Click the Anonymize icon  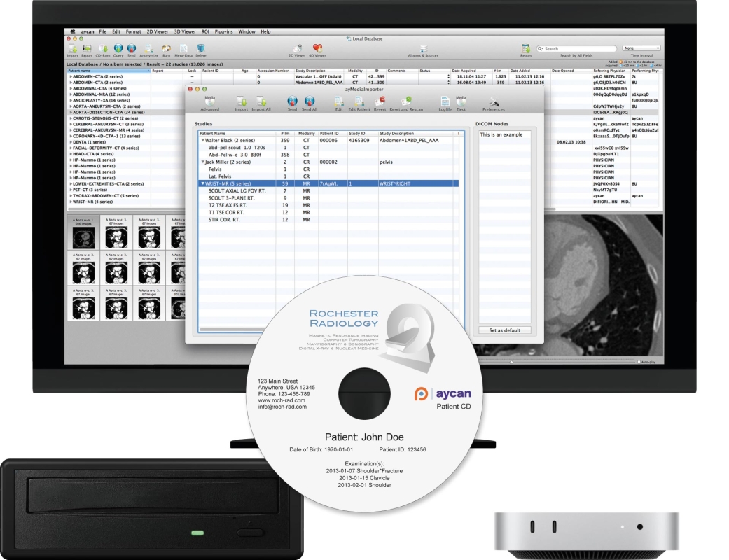click(148, 48)
